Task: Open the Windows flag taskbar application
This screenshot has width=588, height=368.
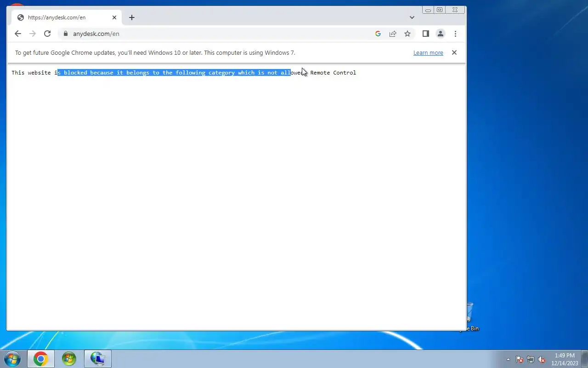Action: (x=69, y=359)
